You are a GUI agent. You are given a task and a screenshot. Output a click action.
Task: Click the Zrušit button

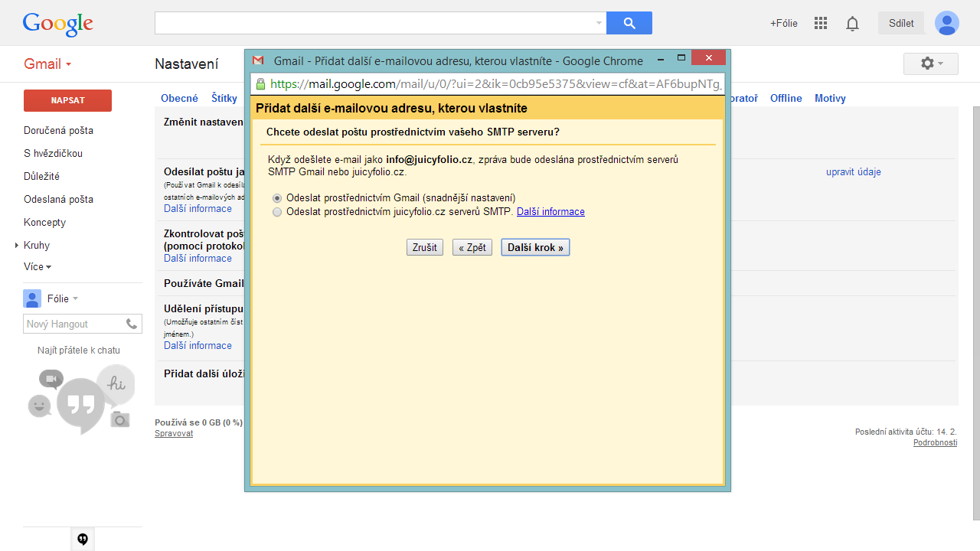424,247
